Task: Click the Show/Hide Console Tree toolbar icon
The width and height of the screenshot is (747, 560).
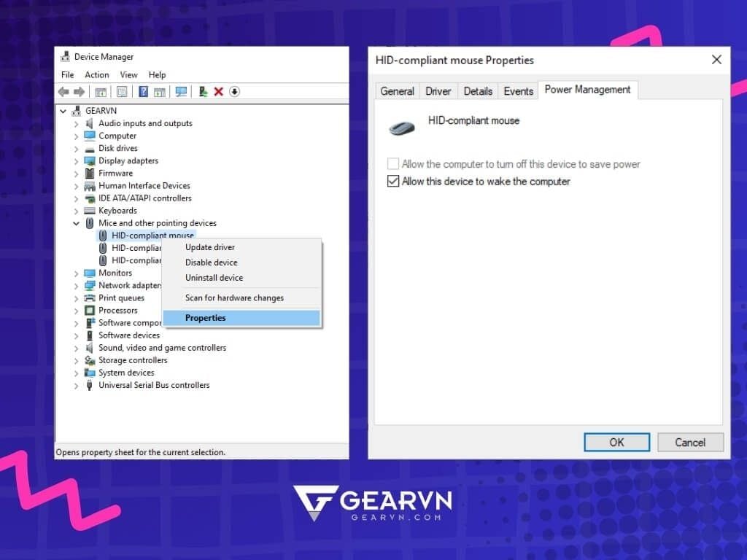Action: (x=100, y=91)
